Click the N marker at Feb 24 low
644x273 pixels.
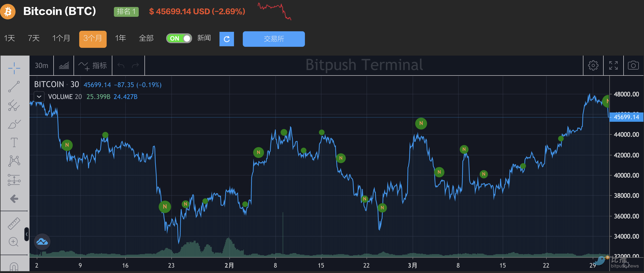tap(382, 208)
